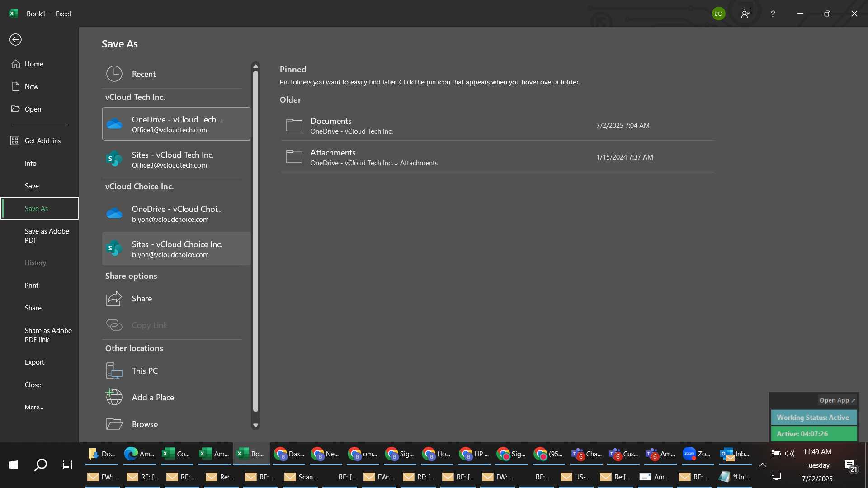Open the *Unt... Notepad taskbar item
Viewport: 868px width, 488px height.
click(x=735, y=477)
